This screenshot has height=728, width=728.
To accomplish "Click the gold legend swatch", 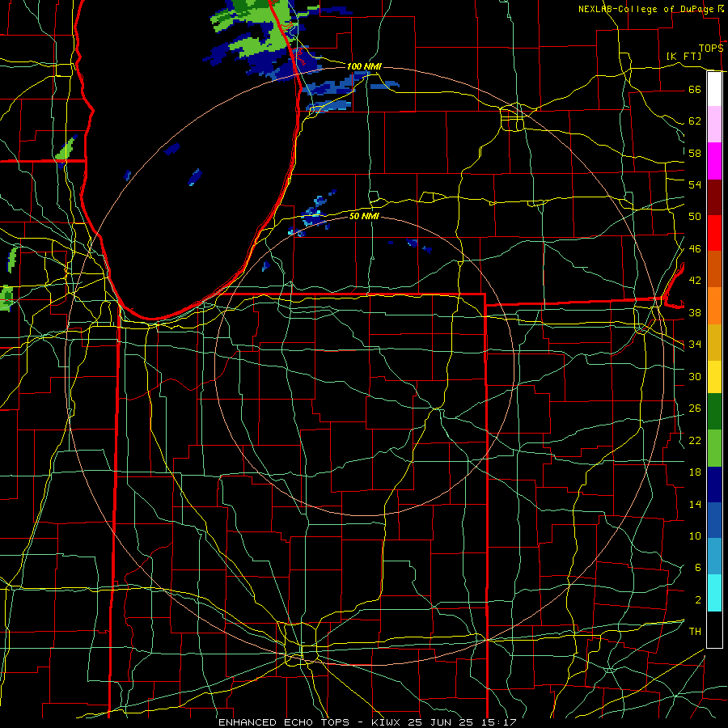I will tap(714, 342).
